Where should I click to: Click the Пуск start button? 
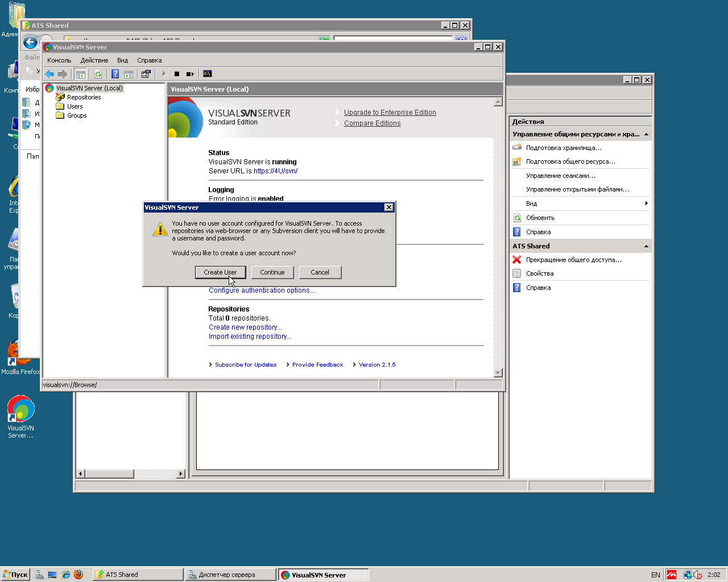pos(15,575)
